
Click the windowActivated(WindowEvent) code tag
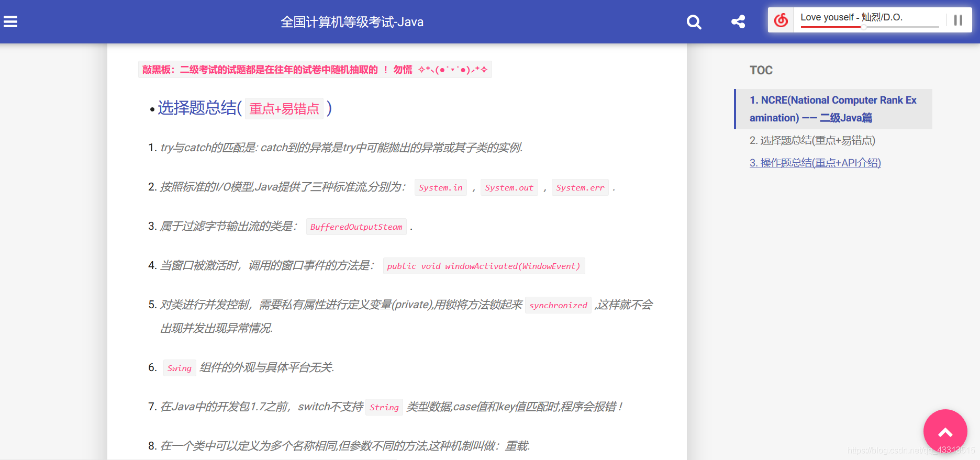(484, 266)
